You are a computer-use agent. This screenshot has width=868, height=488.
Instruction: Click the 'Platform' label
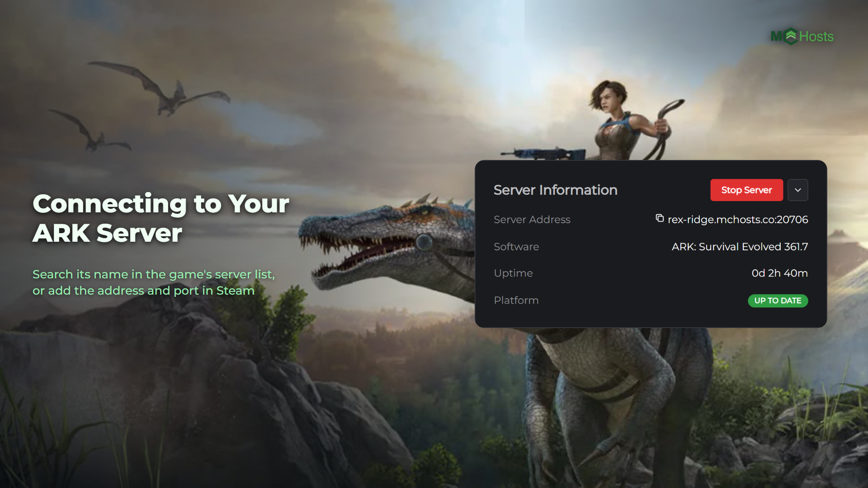pos(516,300)
